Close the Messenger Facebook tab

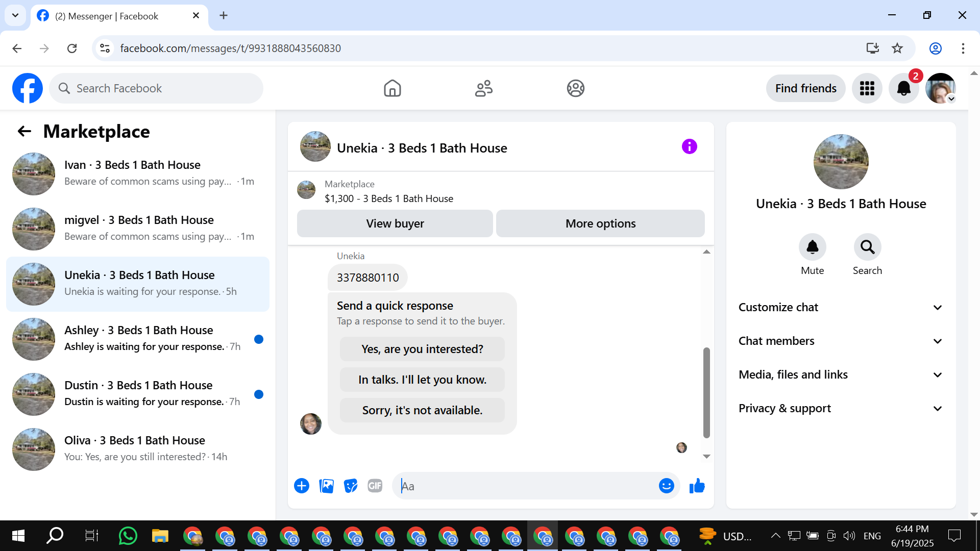[196, 16]
